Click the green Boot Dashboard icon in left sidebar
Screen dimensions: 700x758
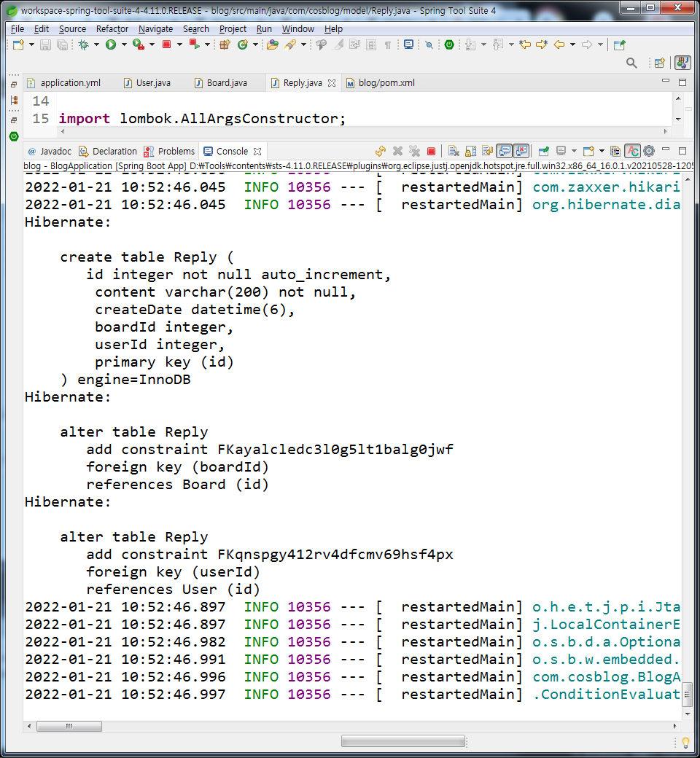(14, 137)
